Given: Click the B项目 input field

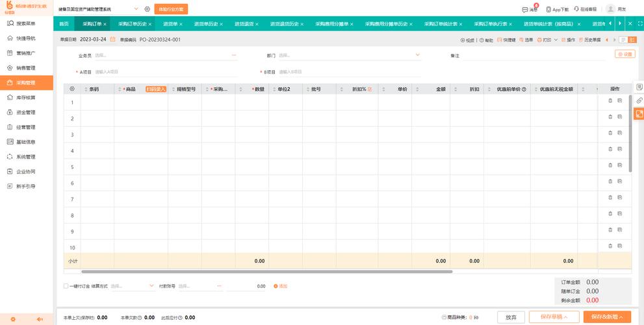Looking at the screenshot, I should pos(350,72).
